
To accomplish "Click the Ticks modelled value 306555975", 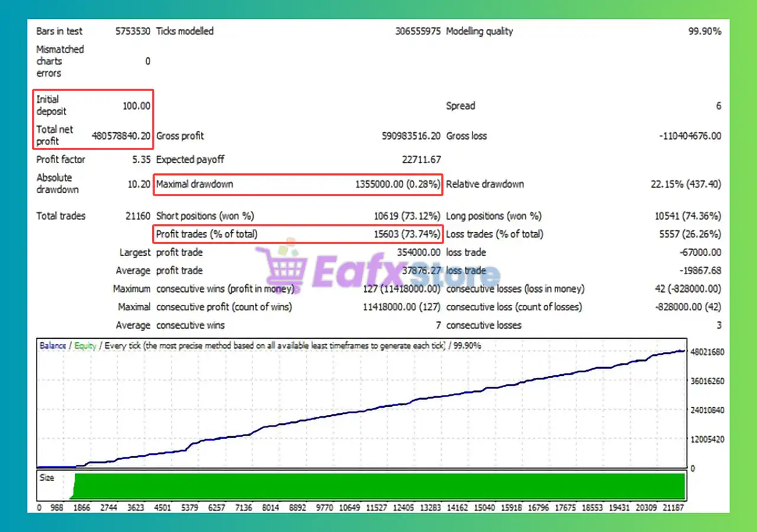I will pos(418,31).
